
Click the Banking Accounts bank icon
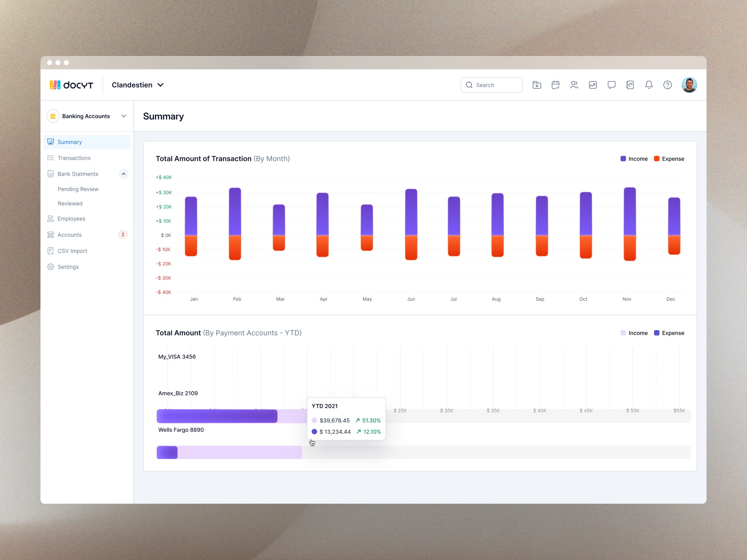point(53,116)
